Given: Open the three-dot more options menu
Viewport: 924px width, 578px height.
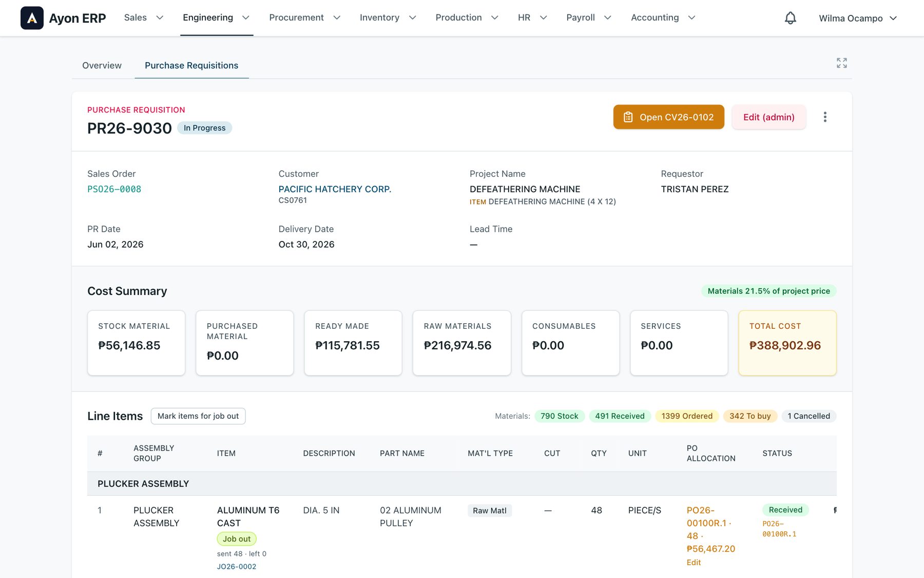Looking at the screenshot, I should tap(825, 117).
